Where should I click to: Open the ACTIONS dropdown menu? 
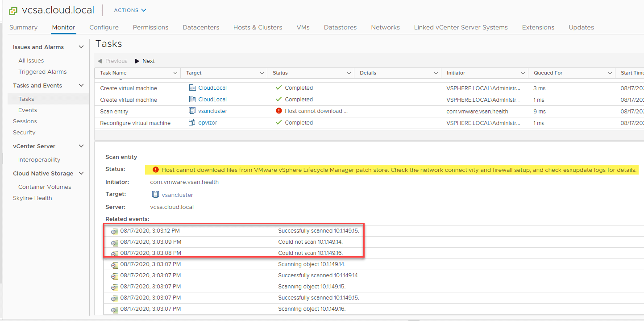[130, 10]
